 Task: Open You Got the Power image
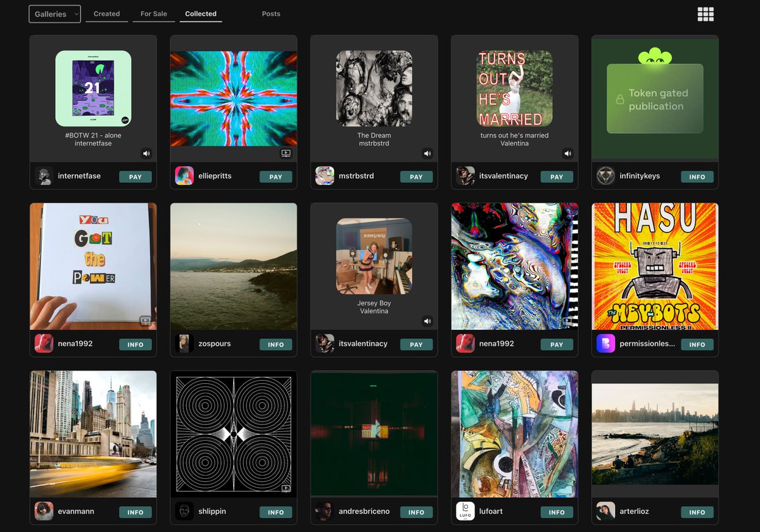point(93,266)
